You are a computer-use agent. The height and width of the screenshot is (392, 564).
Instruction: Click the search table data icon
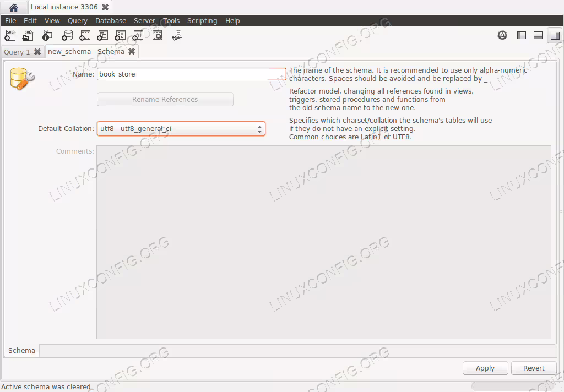coord(158,35)
